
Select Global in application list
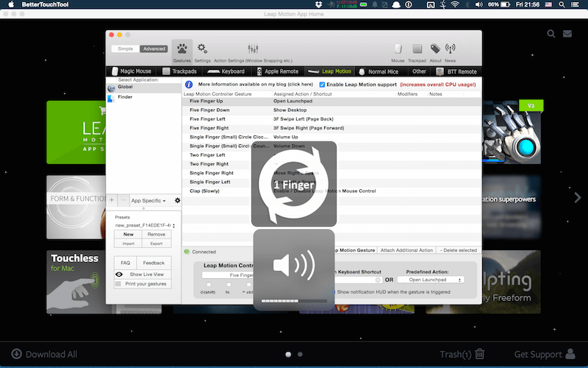tap(143, 88)
